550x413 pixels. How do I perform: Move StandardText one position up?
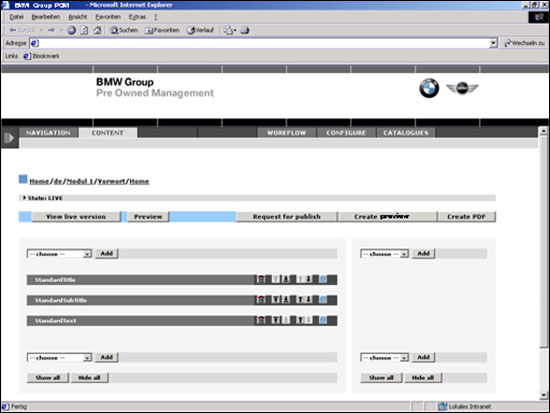click(300, 320)
